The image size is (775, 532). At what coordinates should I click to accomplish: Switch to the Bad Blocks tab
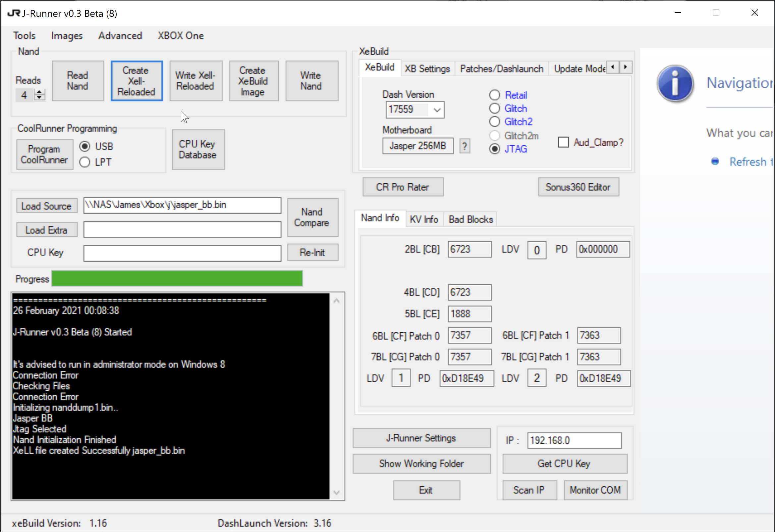tap(470, 219)
